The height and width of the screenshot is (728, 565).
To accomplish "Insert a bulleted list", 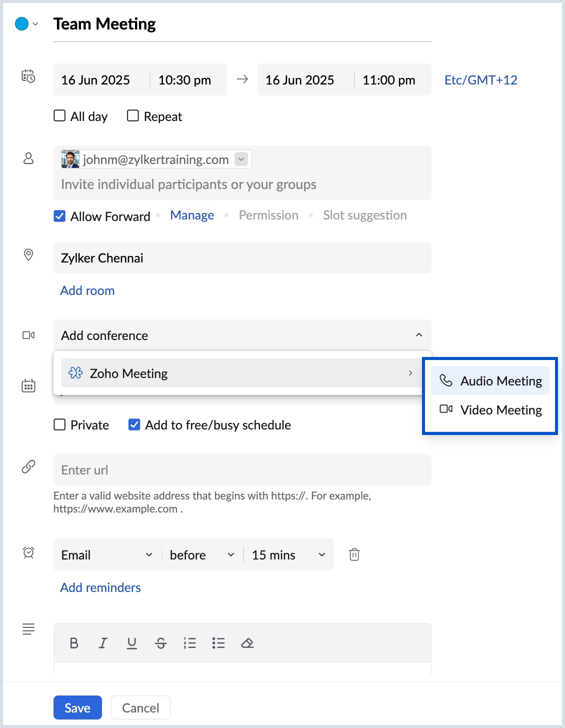I will point(218,643).
